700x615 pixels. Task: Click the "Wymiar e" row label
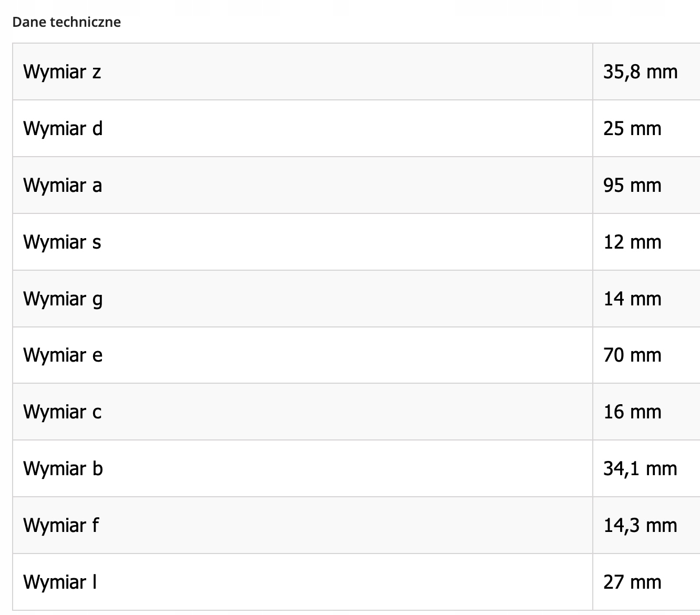click(63, 355)
